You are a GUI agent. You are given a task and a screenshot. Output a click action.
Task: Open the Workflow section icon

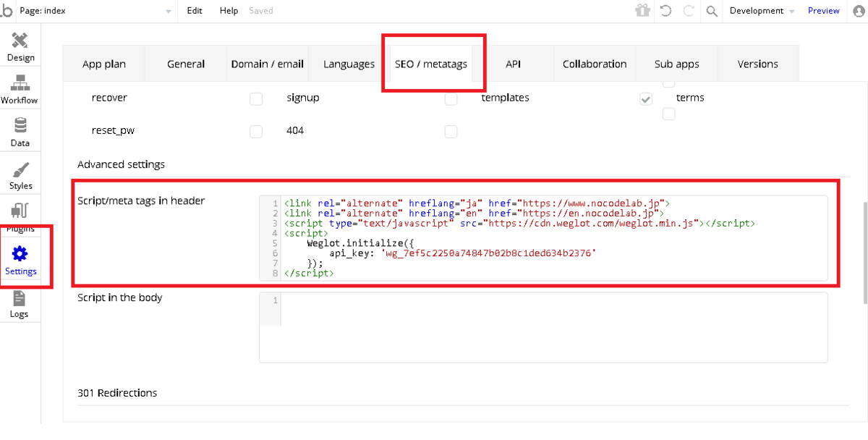(20, 82)
